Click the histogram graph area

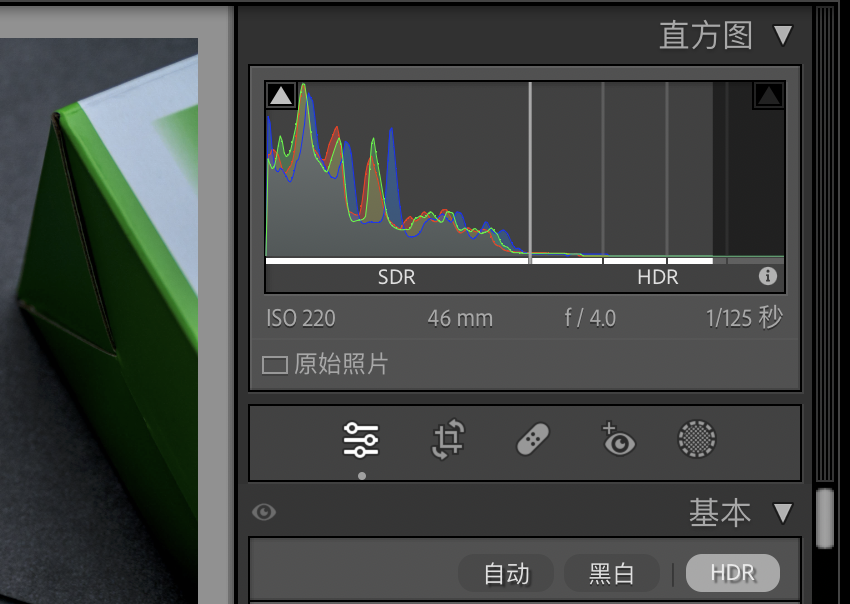click(x=525, y=169)
